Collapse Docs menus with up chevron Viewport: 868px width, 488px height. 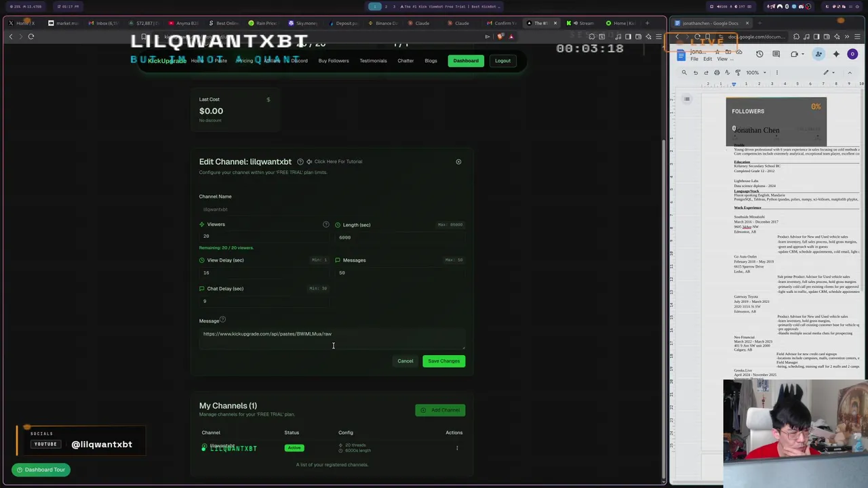tap(850, 73)
